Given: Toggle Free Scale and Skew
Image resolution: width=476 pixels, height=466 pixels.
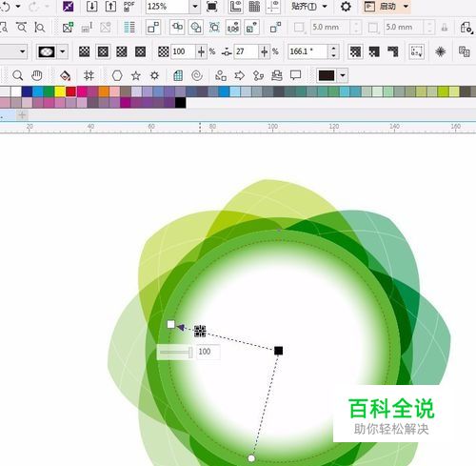Looking at the screenshot, I should (x=416, y=51).
